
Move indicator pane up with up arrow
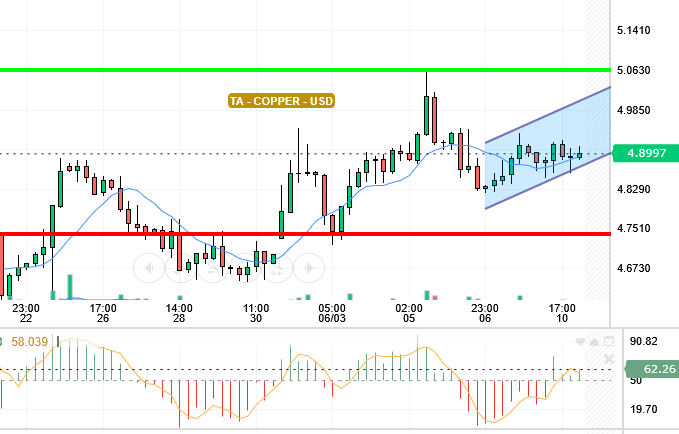pyautogui.click(x=595, y=342)
